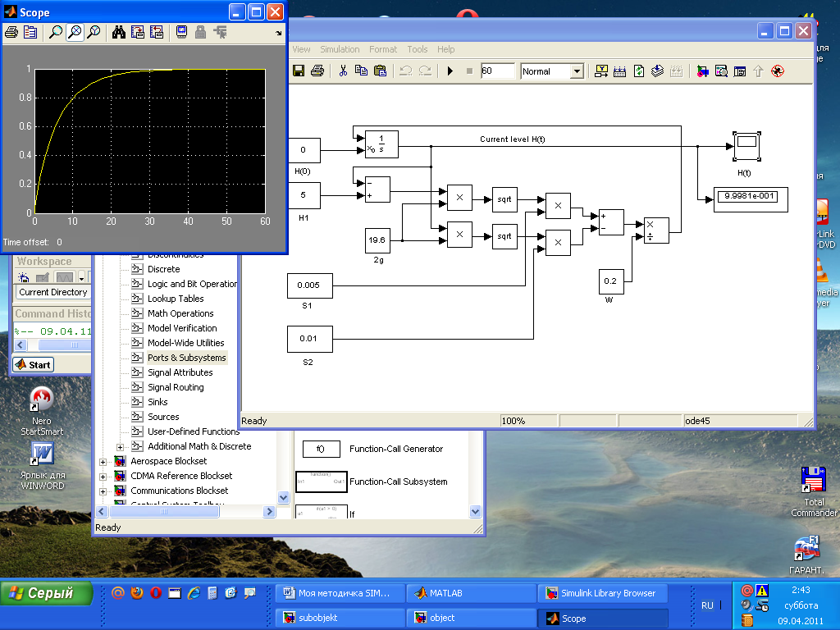This screenshot has width=840, height=630.
Task: Click the MATLAB Start button
Action: click(x=33, y=365)
